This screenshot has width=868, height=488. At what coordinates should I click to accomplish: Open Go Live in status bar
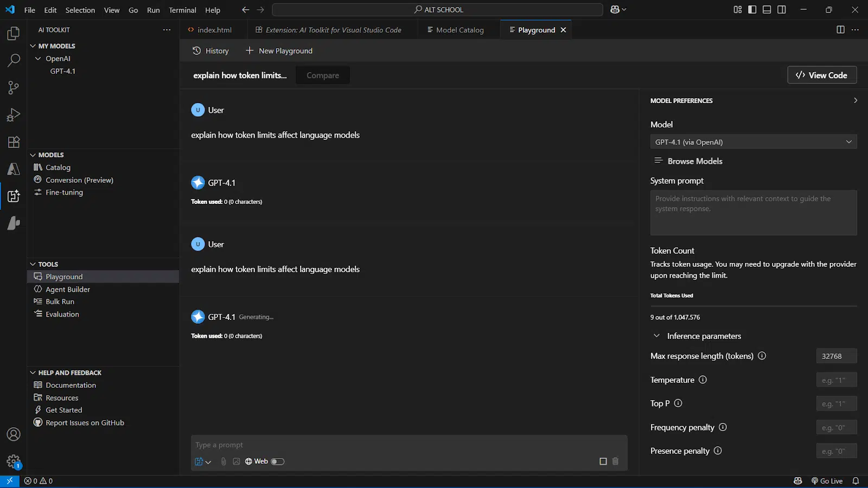[x=827, y=481]
